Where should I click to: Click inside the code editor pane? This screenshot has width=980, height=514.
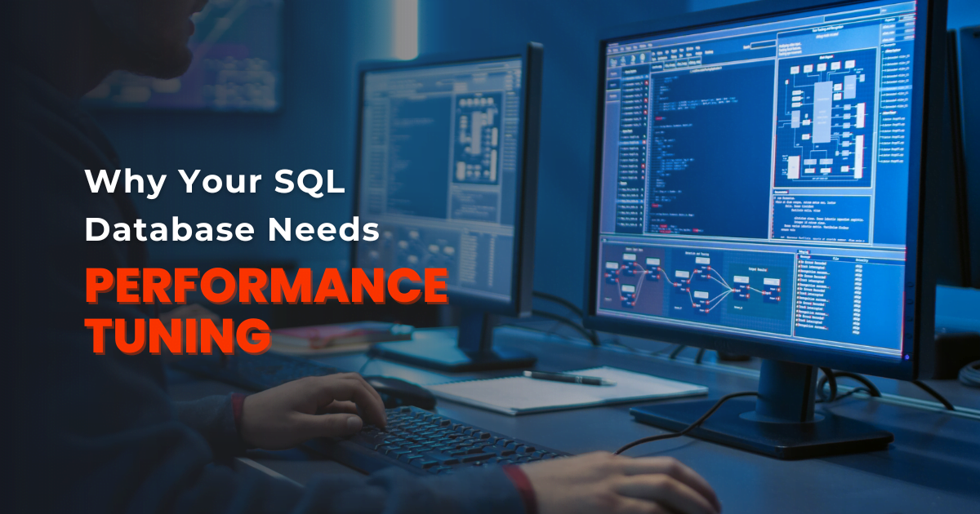(x=709, y=149)
